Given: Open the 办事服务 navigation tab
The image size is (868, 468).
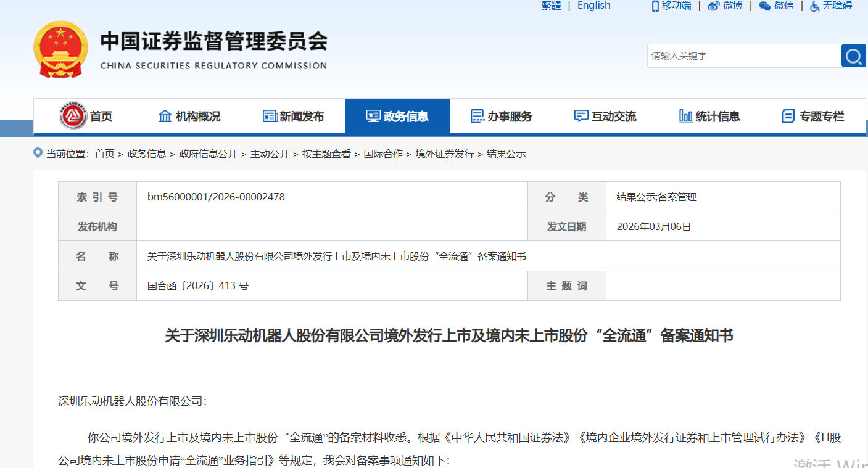Looking at the screenshot, I should click(x=501, y=117).
